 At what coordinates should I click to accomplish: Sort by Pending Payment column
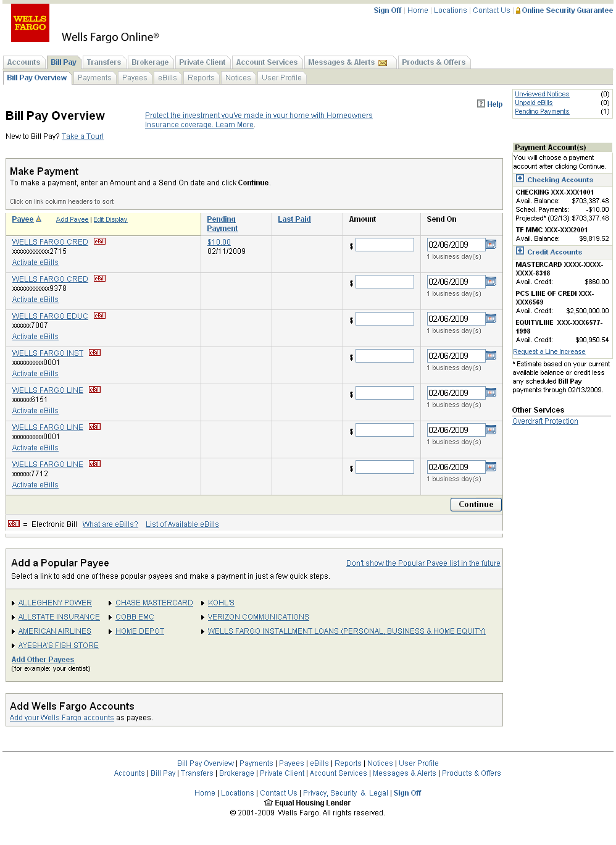click(222, 224)
